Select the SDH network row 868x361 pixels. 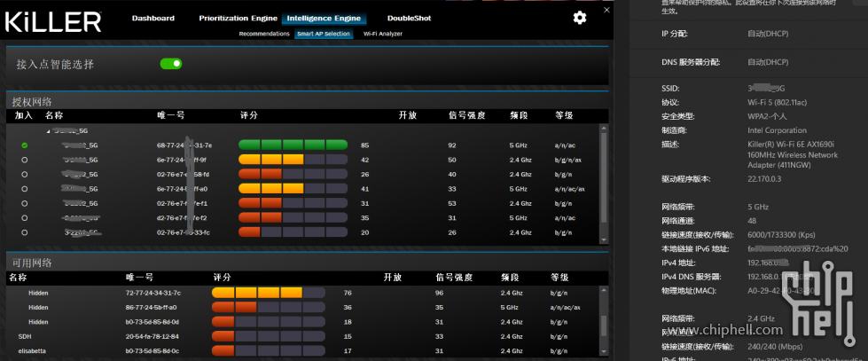[x=303, y=336]
